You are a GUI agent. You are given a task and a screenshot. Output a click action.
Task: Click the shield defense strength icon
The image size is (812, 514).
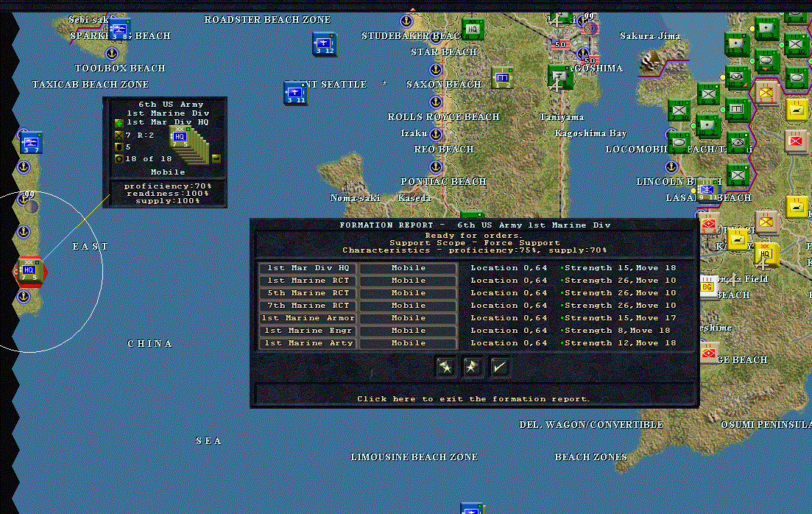click(119, 147)
